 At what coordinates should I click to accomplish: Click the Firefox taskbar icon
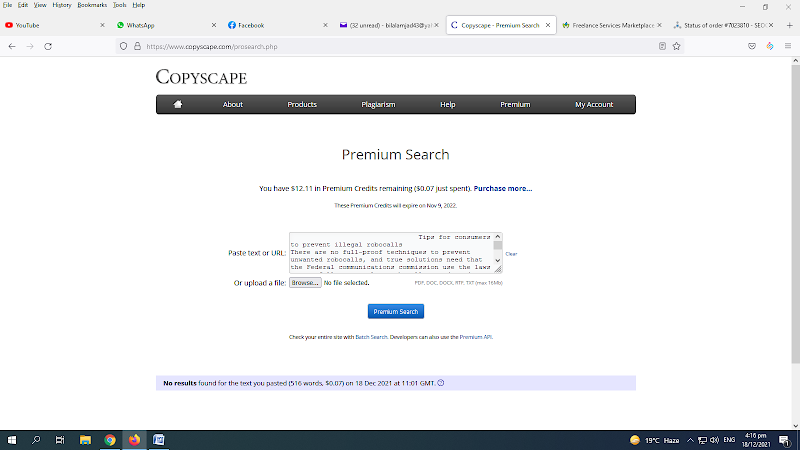(x=134, y=440)
